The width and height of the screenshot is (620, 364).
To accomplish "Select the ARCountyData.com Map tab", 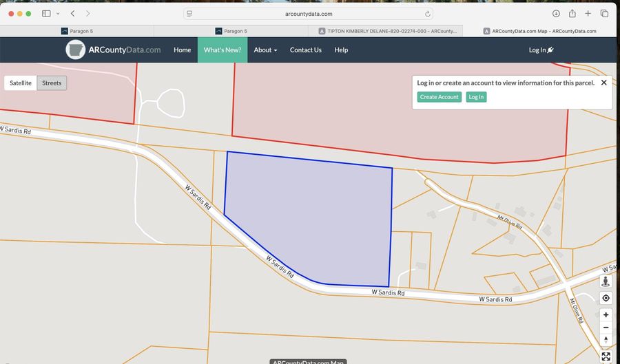I will pos(539,31).
